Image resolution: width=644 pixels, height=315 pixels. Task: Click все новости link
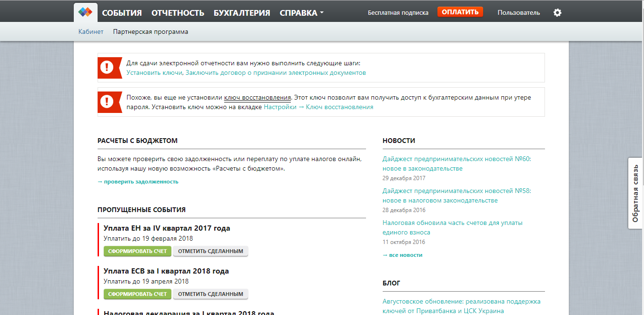403,255
